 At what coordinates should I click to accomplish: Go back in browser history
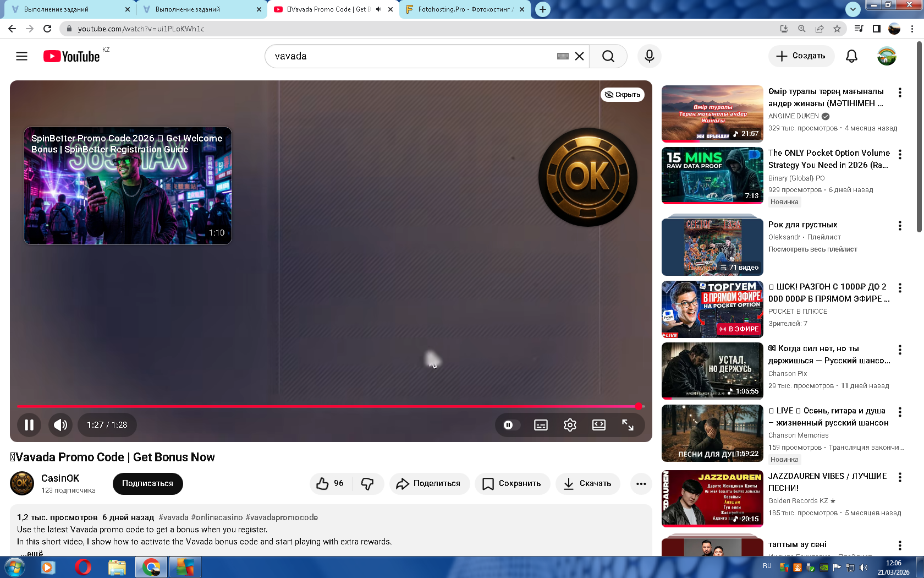pos(12,29)
